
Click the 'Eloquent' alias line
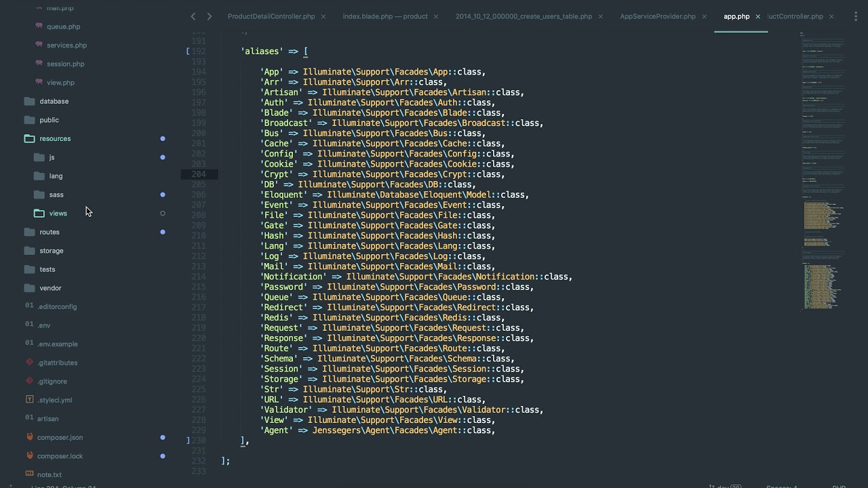click(395, 195)
